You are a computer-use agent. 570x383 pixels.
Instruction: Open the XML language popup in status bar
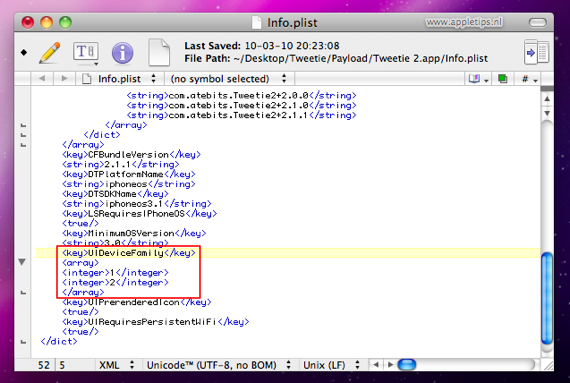116,365
